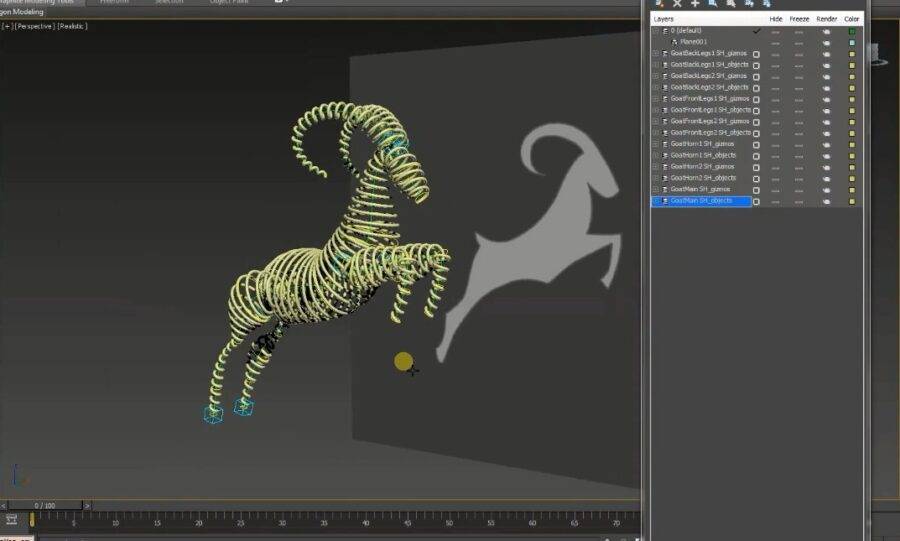The width and height of the screenshot is (900, 541).
Task: Open the Perspective viewport label menu
Action: [x=34, y=26]
